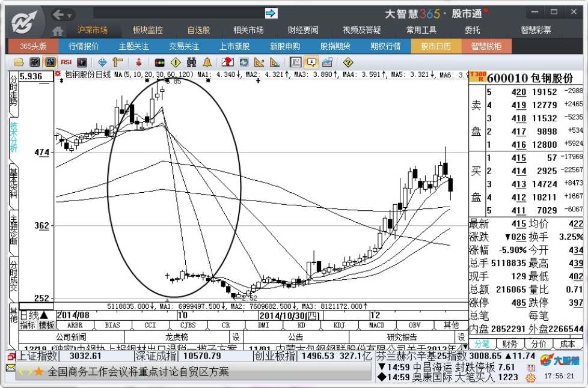The image size is (588, 388).
Task: Select the first triangle drawing tool icon
Action: (x=259, y=62)
